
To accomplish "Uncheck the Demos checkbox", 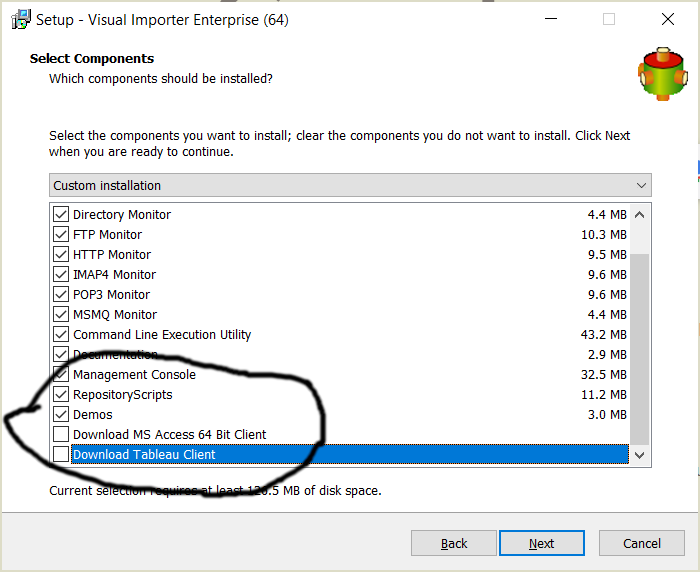I will (61, 414).
